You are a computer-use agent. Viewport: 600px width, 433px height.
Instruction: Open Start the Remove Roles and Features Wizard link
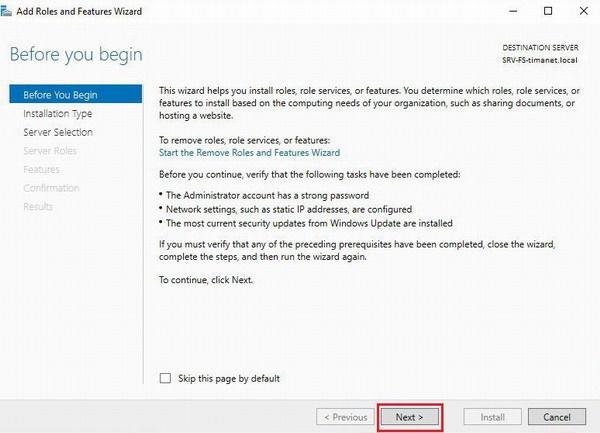[x=249, y=153]
